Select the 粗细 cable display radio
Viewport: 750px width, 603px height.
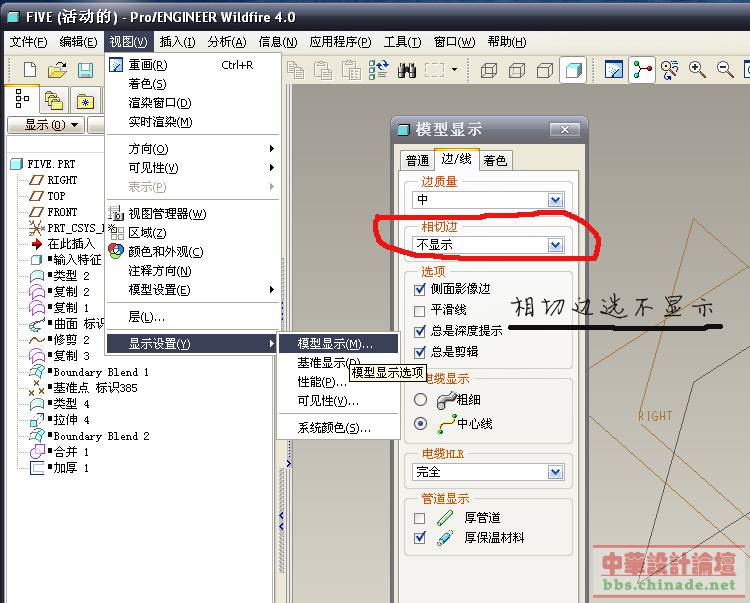point(420,399)
